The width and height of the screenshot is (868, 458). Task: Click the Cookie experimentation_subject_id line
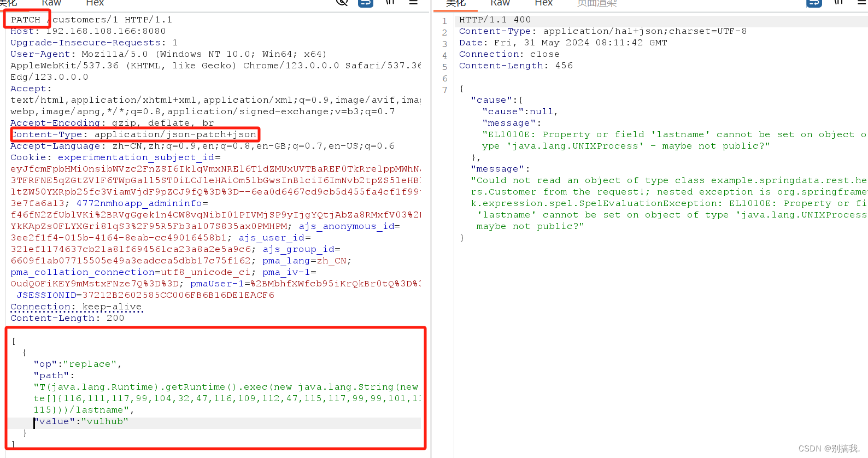pyautogui.click(x=115, y=157)
